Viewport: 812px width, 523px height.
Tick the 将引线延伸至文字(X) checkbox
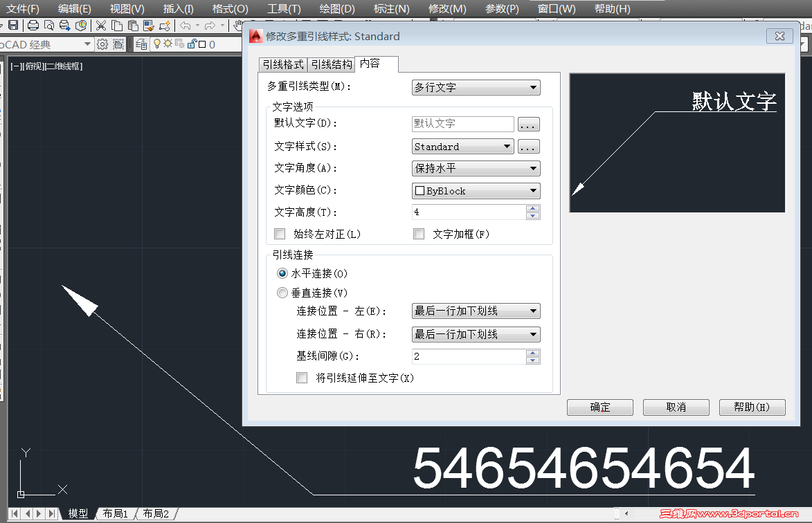302,378
